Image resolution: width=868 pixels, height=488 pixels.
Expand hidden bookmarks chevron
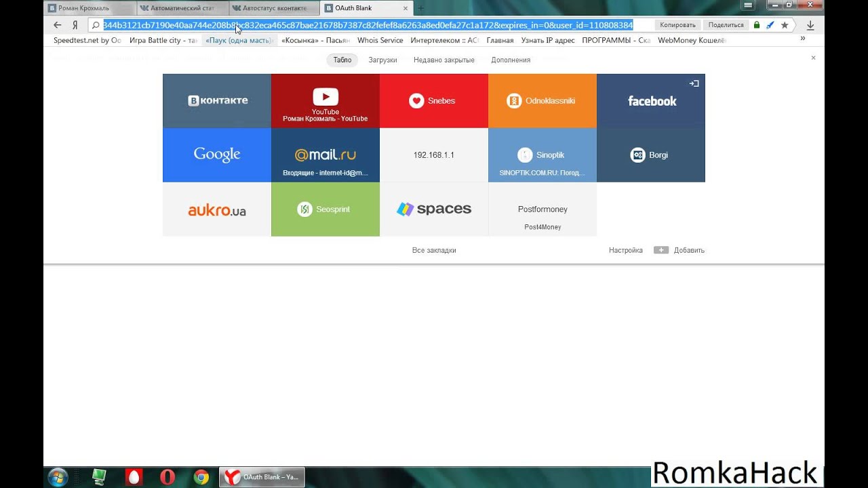(x=803, y=39)
